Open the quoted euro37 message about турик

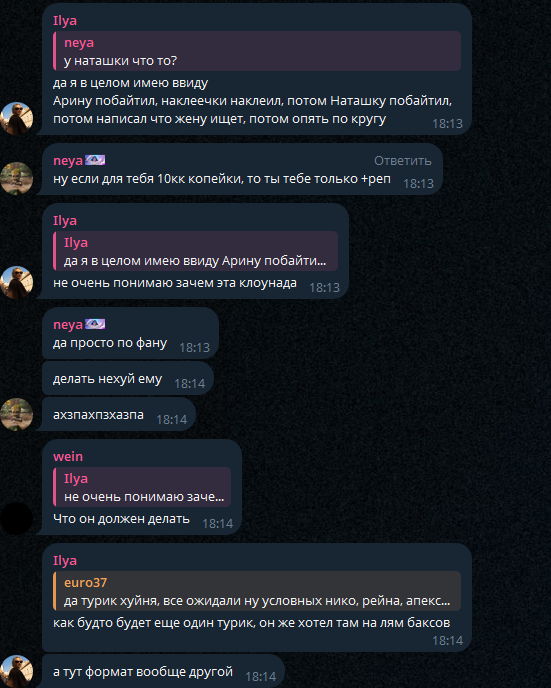[257, 591]
